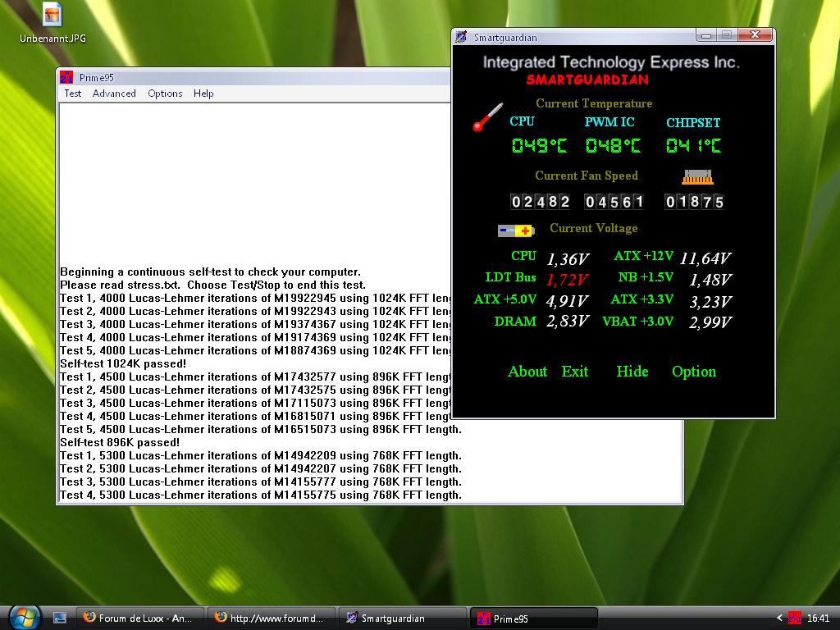Click the DRAM voltage value 2,83V
840x630 pixels.
pyautogui.click(x=568, y=322)
